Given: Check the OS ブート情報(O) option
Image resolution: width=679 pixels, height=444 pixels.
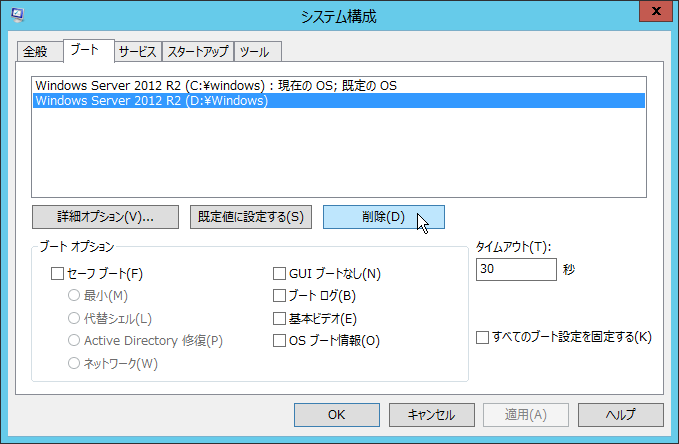Looking at the screenshot, I should pyautogui.click(x=280, y=340).
